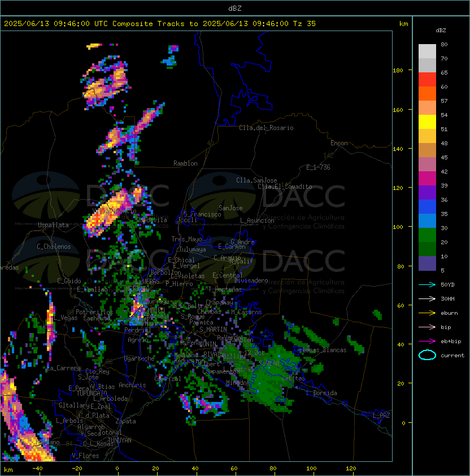Click the 20 dBZ dark green swatch
Screen dimensions: 470x476
[427, 249]
